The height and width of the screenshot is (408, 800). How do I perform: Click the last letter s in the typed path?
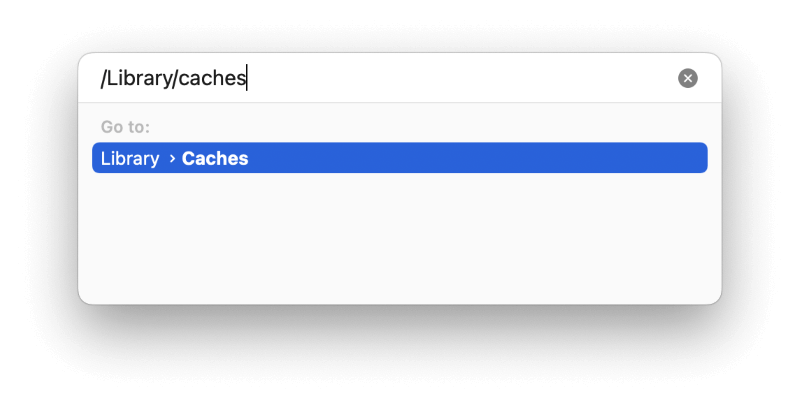(242, 80)
